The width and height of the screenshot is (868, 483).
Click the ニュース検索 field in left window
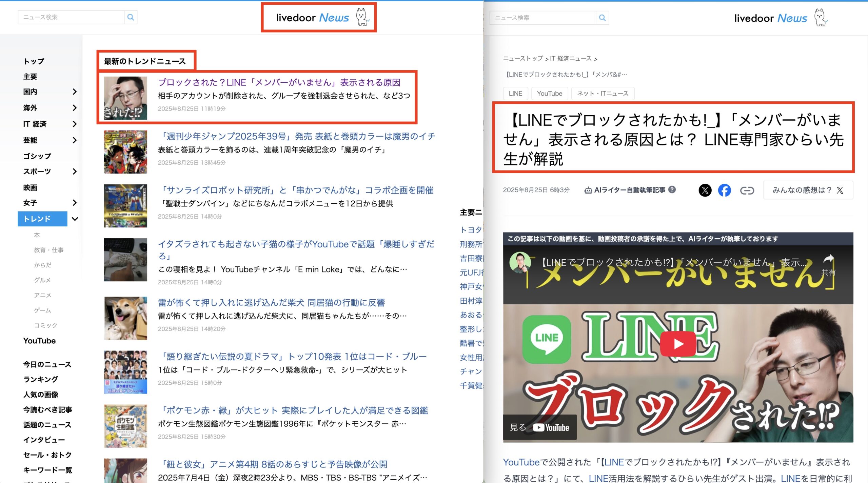[x=71, y=17]
